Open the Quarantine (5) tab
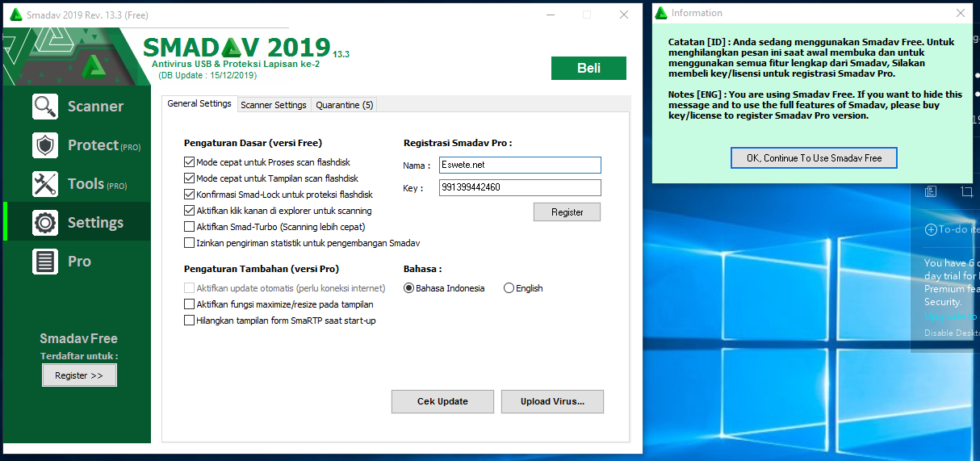Viewport: 980px width, 461px height. [345, 105]
